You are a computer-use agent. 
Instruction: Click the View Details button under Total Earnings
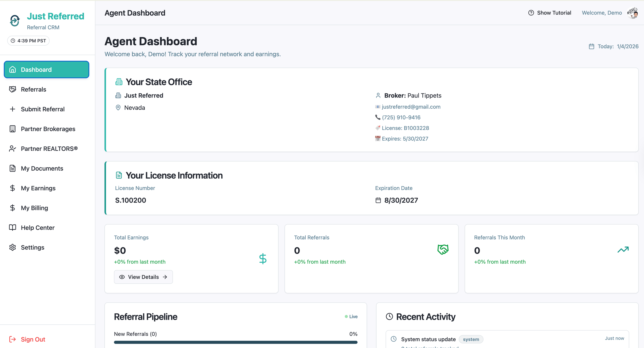(x=143, y=277)
